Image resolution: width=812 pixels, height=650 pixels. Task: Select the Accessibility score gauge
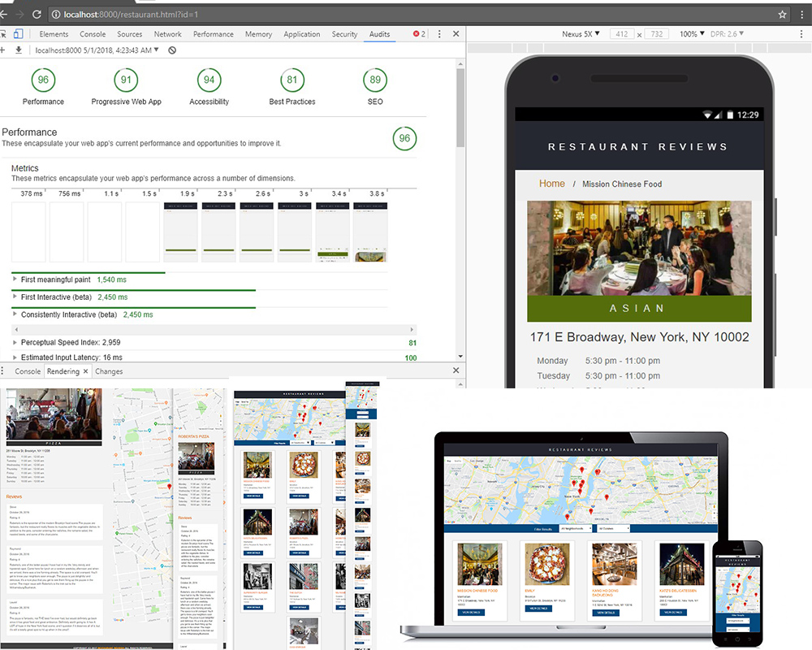coord(209,80)
